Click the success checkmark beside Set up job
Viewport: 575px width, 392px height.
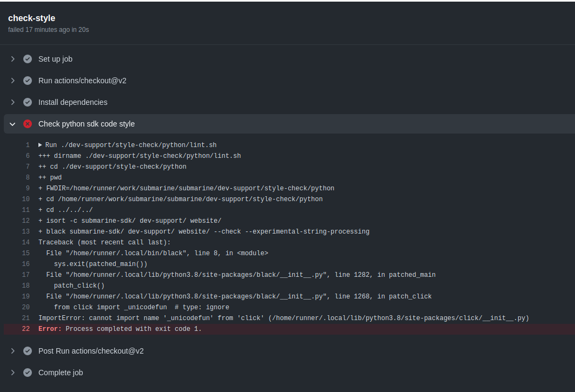tap(28, 59)
